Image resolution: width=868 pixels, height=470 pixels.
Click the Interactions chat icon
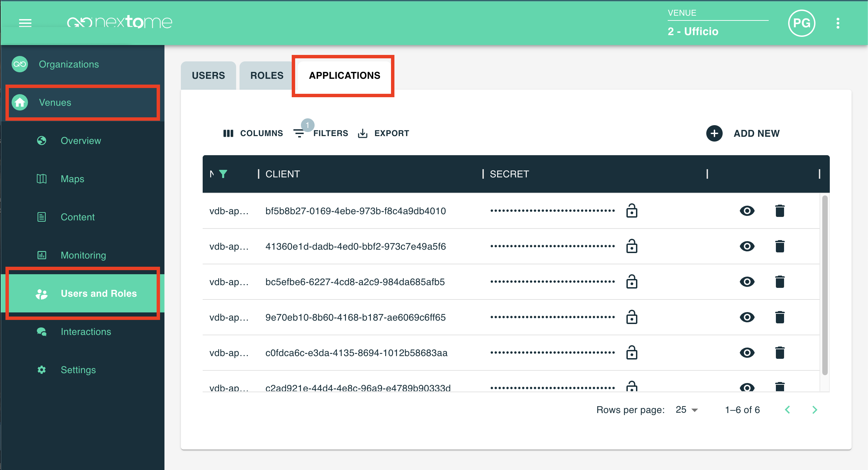coord(41,331)
